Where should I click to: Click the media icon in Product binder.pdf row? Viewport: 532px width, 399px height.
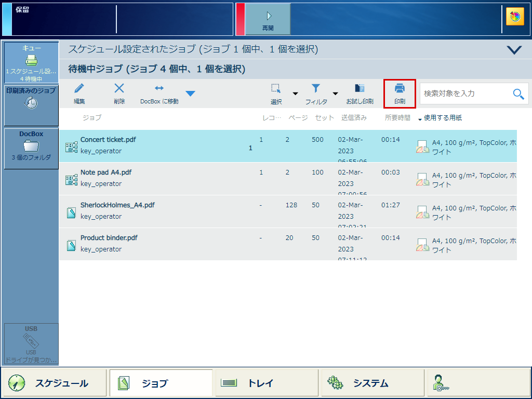(422, 245)
